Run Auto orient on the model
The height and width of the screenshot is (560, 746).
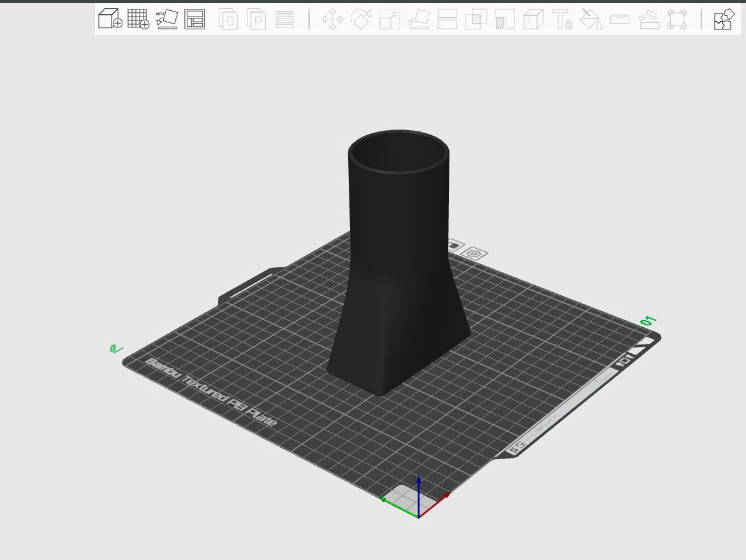pyautogui.click(x=167, y=19)
